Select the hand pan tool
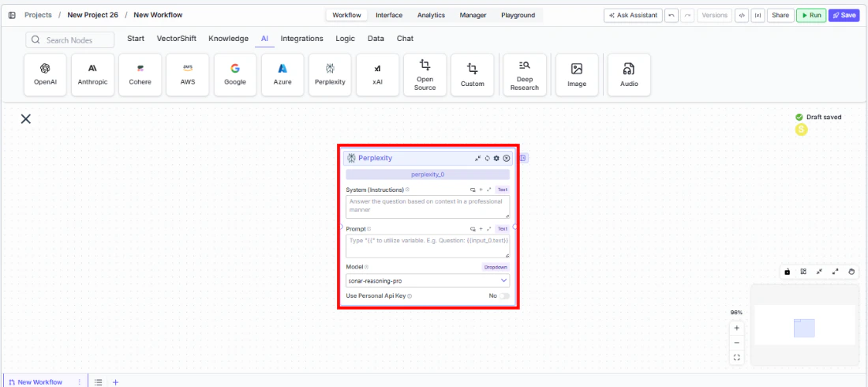The width and height of the screenshot is (868, 387). [x=851, y=271]
